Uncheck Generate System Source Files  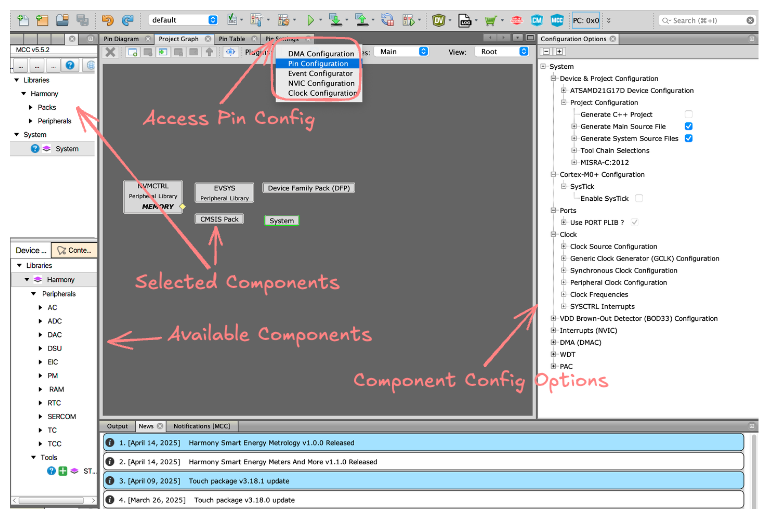(x=688, y=138)
